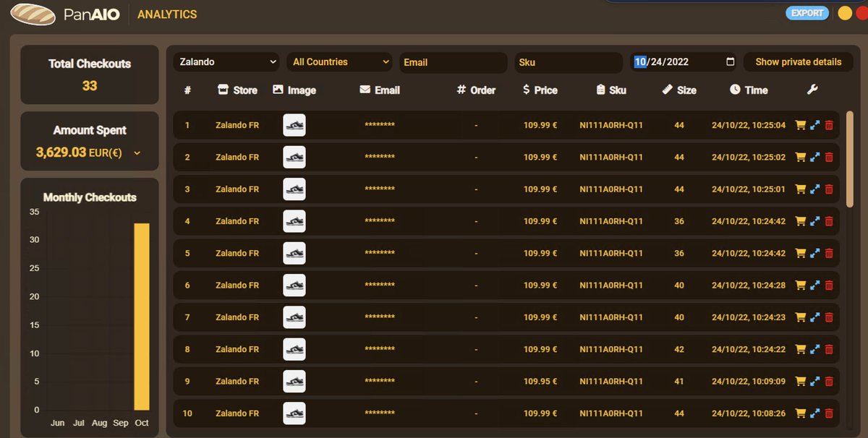The width and height of the screenshot is (868, 438).
Task: Open the All Countries dropdown
Action: tap(340, 62)
